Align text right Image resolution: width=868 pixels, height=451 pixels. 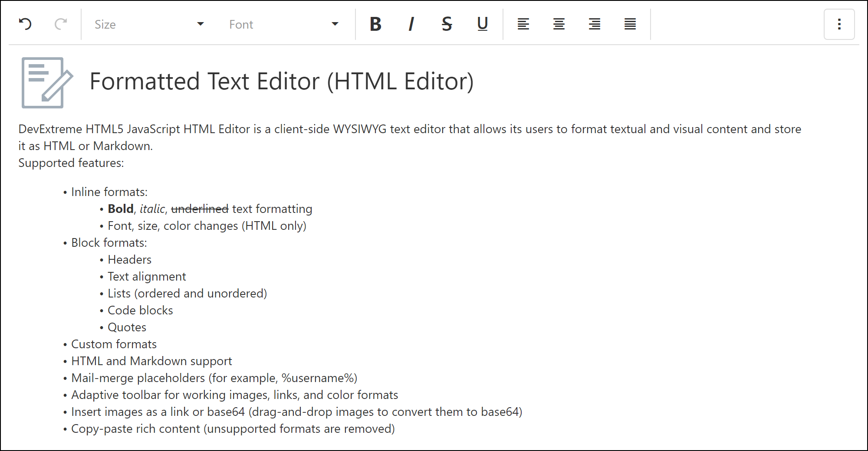pos(595,24)
